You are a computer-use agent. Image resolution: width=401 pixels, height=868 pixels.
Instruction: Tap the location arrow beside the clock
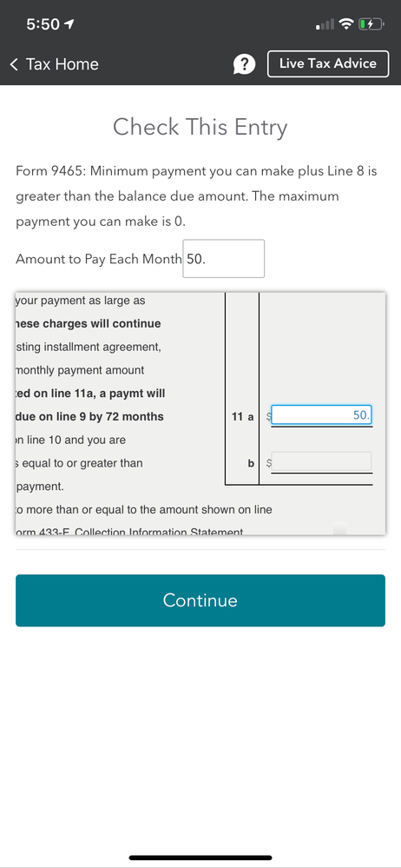pos(69,24)
